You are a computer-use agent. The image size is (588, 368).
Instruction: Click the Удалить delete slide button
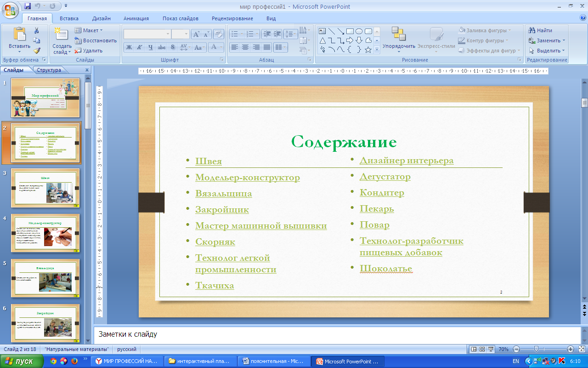(89, 51)
